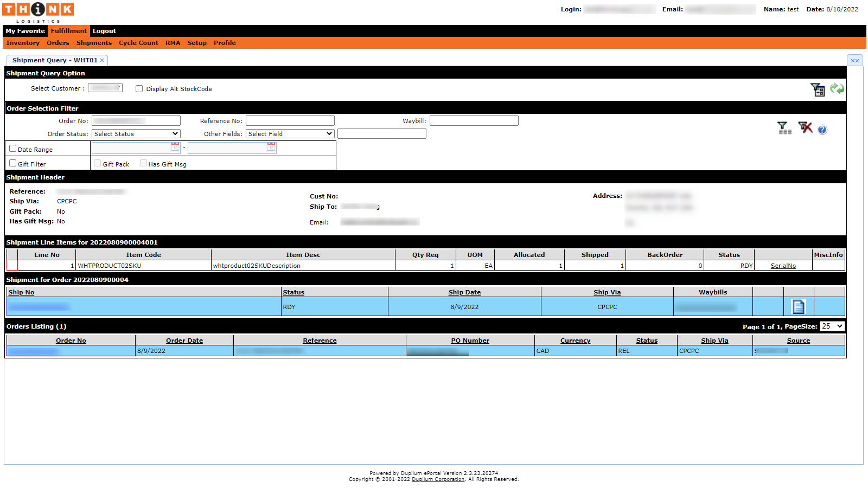
Task: Open the Other Fields dropdown
Action: [x=290, y=134]
